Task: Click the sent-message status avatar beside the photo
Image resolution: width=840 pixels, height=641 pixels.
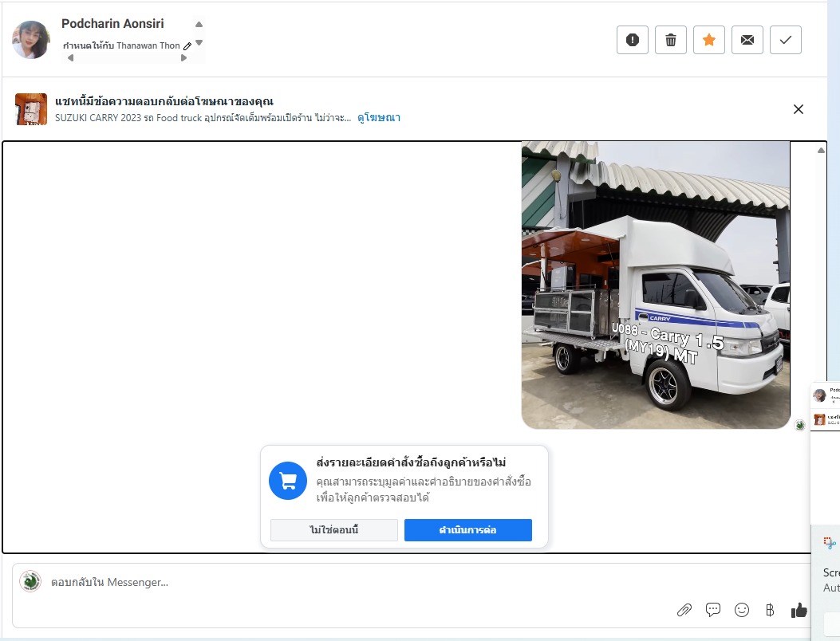Action: pos(800,425)
